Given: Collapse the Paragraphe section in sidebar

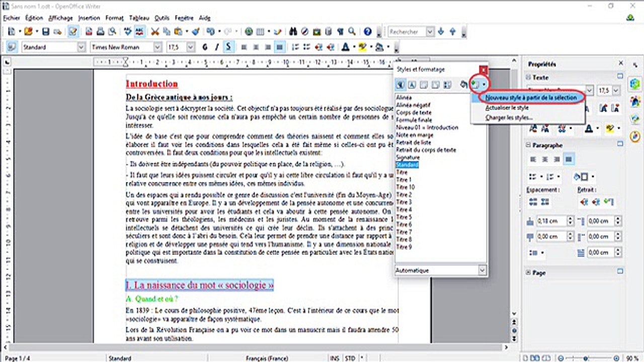Looking at the screenshot, I should coord(528,145).
